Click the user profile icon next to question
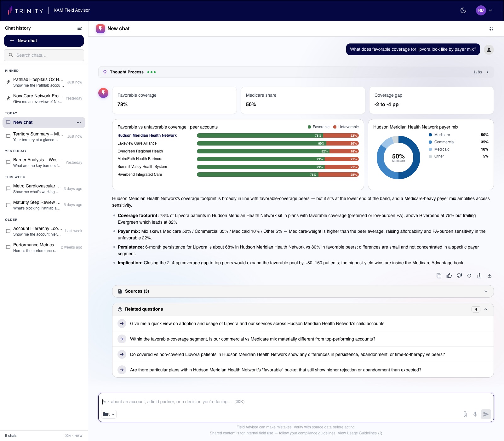Image resolution: width=504 pixels, height=441 pixels. [x=489, y=49]
